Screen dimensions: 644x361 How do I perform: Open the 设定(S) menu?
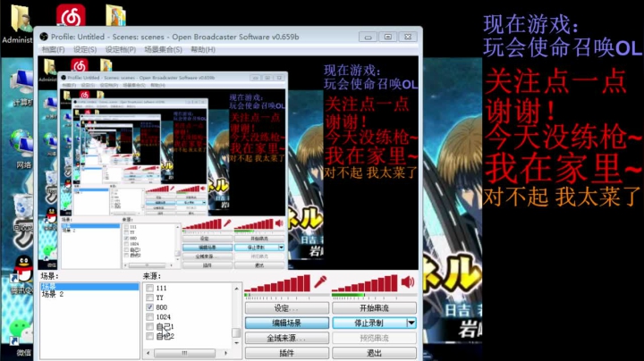tap(85, 50)
